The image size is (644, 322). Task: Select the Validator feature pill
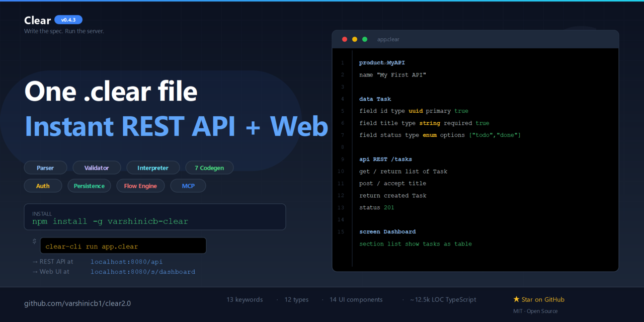point(97,168)
